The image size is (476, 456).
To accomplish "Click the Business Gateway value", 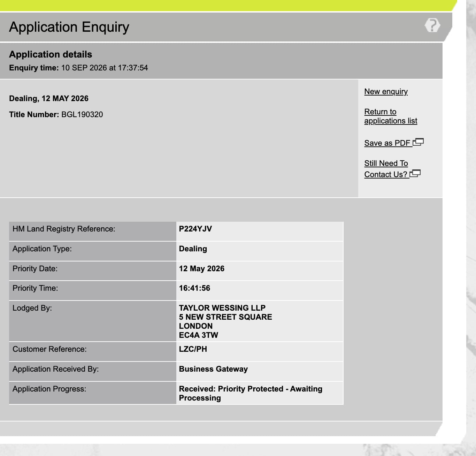I will (213, 369).
